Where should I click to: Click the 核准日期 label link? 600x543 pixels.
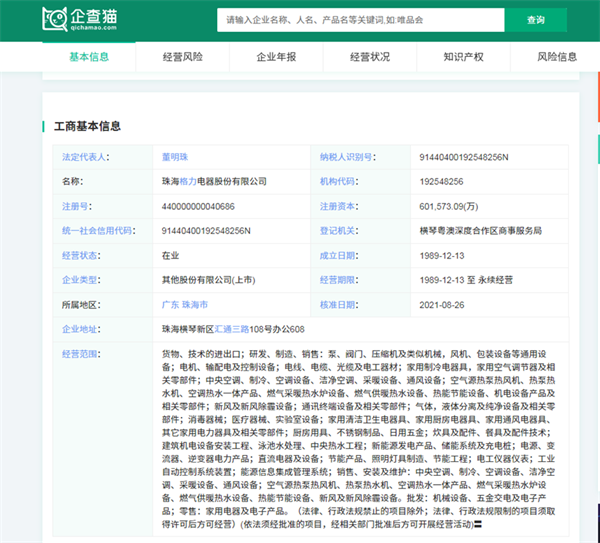[x=337, y=305]
